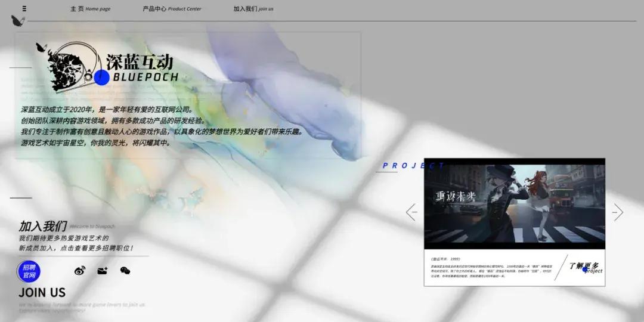This screenshot has height=322, width=644.
Task: Show next project with right arrow
Action: [x=618, y=212]
